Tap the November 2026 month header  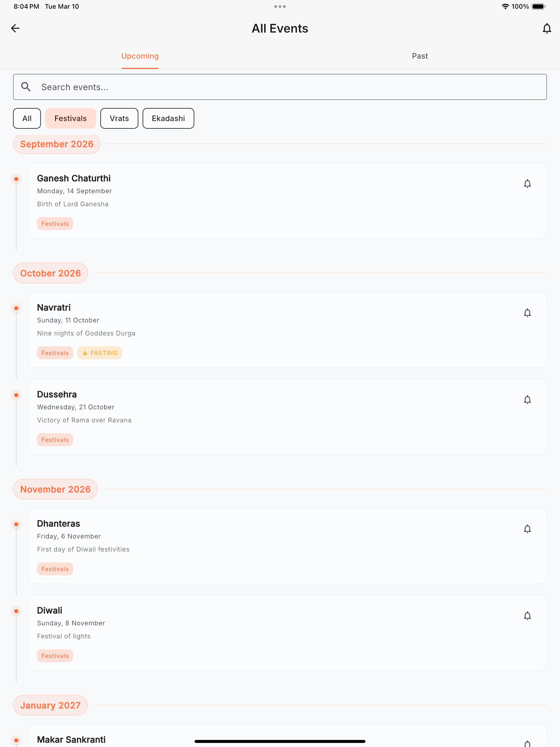point(55,489)
